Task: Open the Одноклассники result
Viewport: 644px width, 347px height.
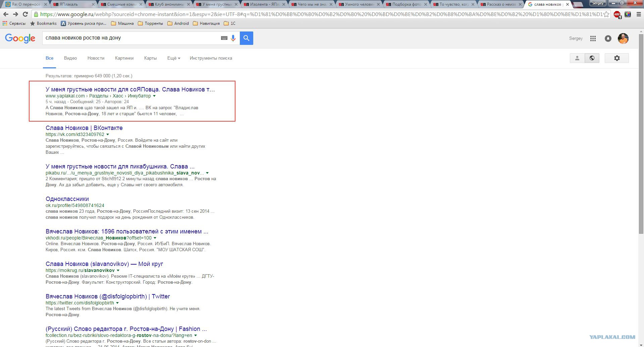Action: point(67,199)
